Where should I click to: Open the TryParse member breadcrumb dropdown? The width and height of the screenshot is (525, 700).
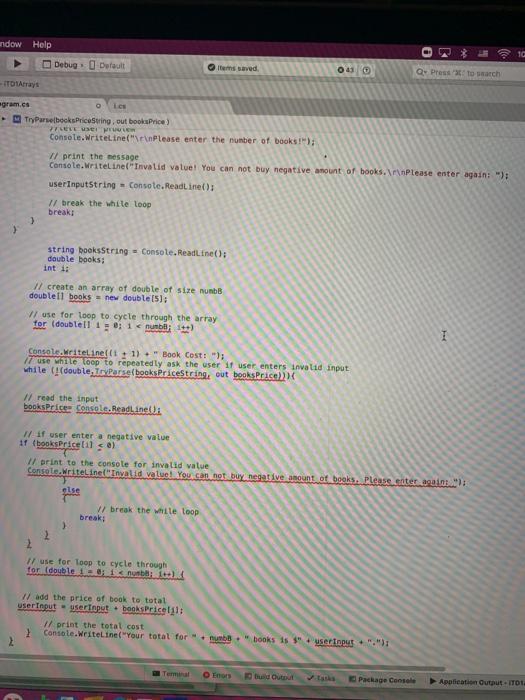(x=97, y=121)
